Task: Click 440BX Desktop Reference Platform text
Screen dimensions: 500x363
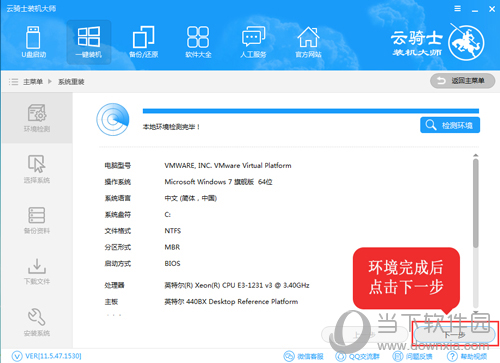Action: point(231,302)
